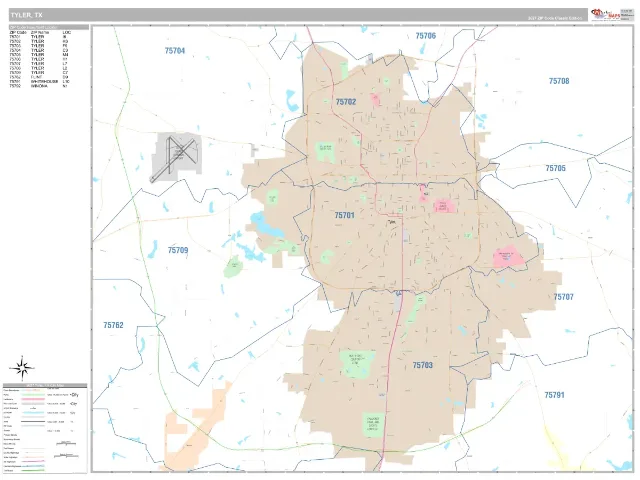Viewport: 640px width, 480px height.
Task: Click the FLINT row in ZIP index
Action: click(x=39, y=77)
